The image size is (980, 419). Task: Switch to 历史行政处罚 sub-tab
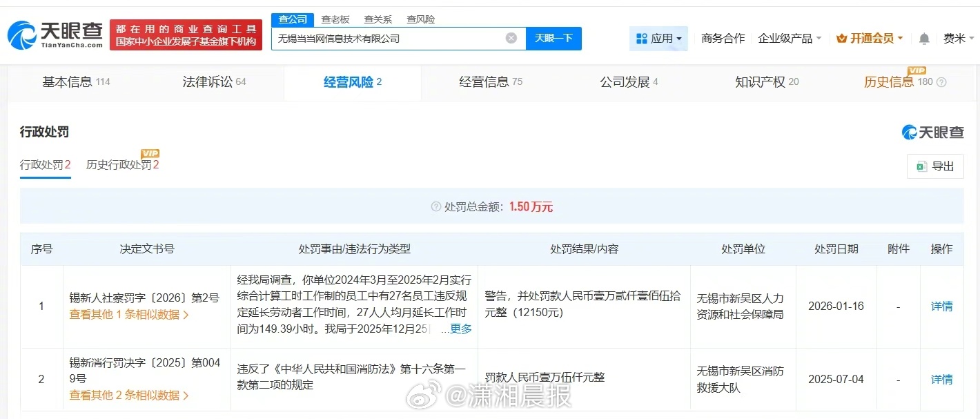[123, 165]
